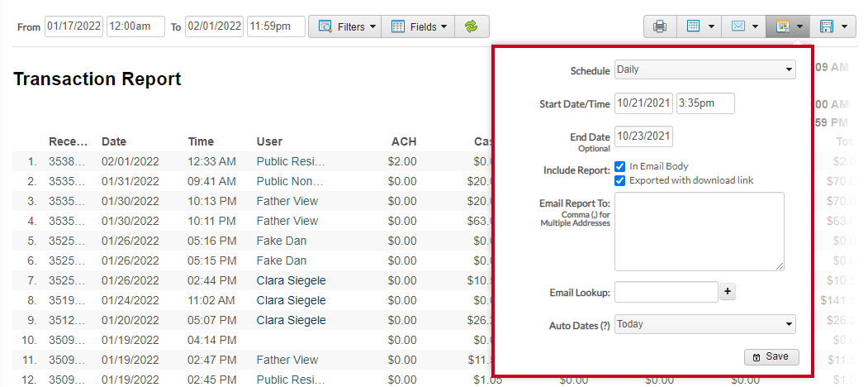Screen dimensions: 868x387
Task: Open user Clara Siegele at 05:07 PM
Action: pos(292,321)
